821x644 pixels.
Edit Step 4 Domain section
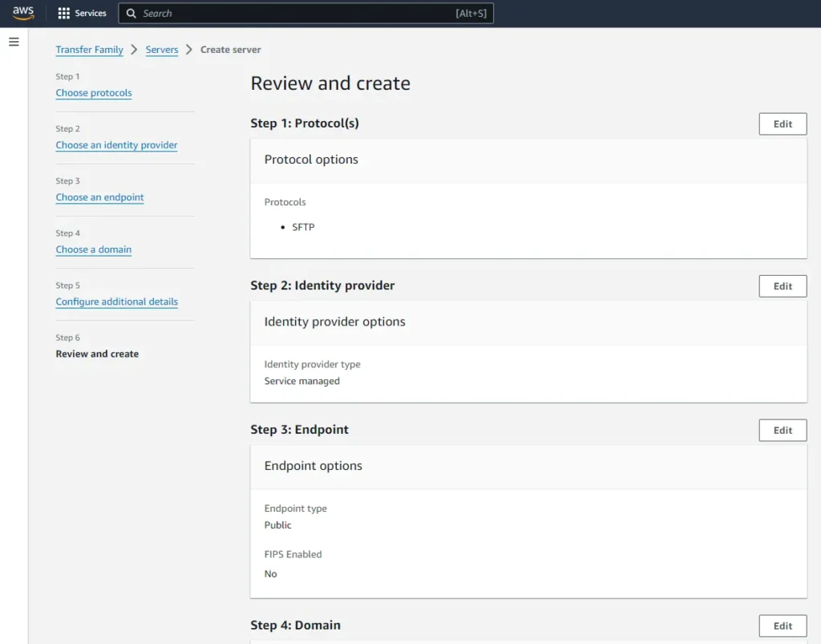coord(782,626)
